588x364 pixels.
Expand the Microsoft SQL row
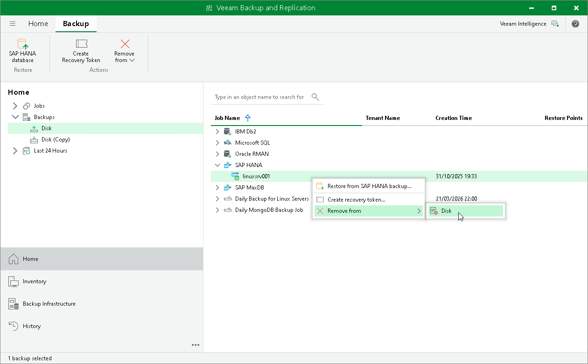[x=217, y=143]
